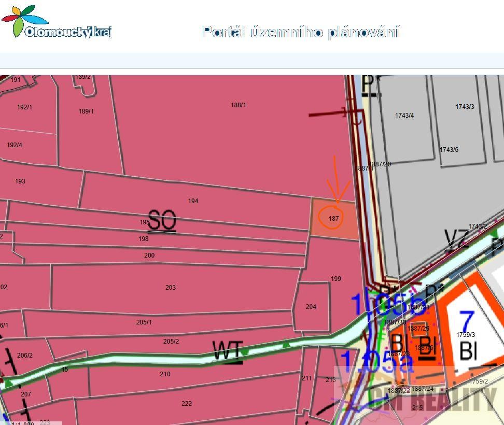Pick parcel 193 on the map
This screenshot has height=425, width=504.
(20, 181)
